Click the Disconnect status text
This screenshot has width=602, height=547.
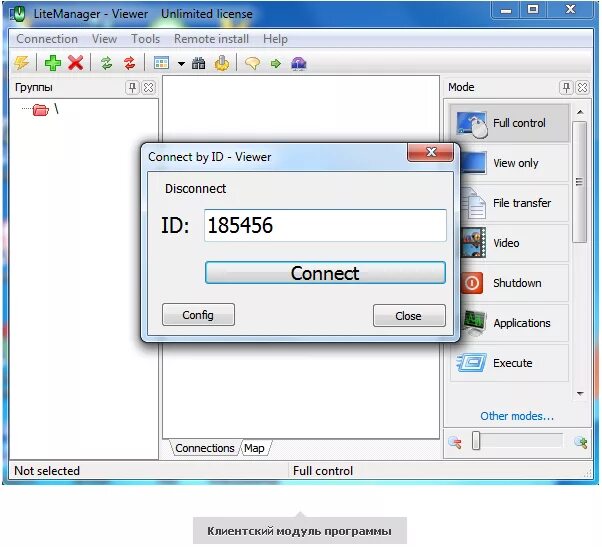coord(195,188)
